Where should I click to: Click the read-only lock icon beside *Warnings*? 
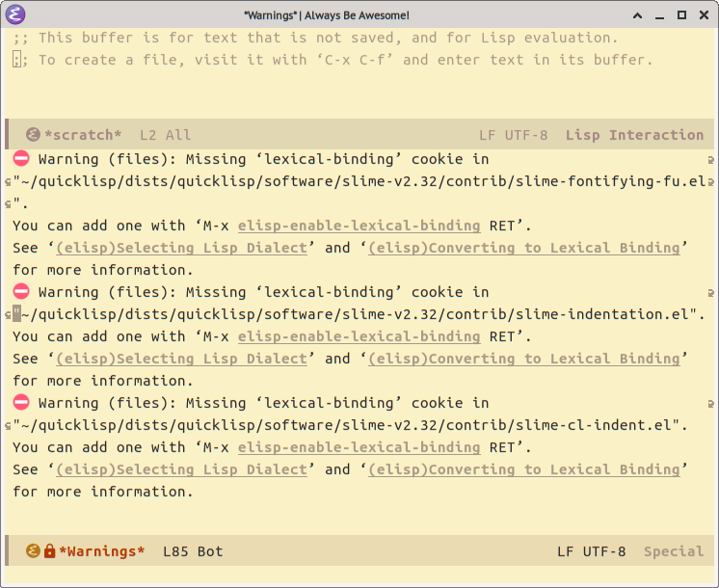[x=49, y=550]
